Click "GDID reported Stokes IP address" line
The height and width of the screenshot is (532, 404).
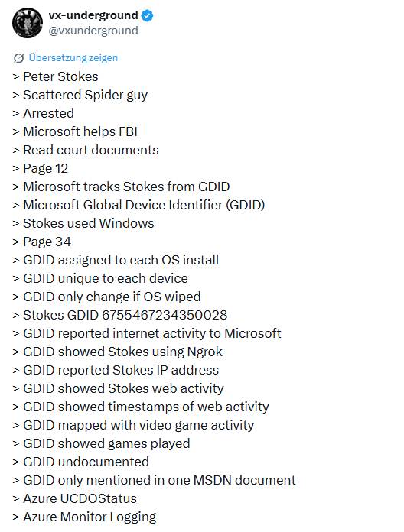tap(116, 370)
